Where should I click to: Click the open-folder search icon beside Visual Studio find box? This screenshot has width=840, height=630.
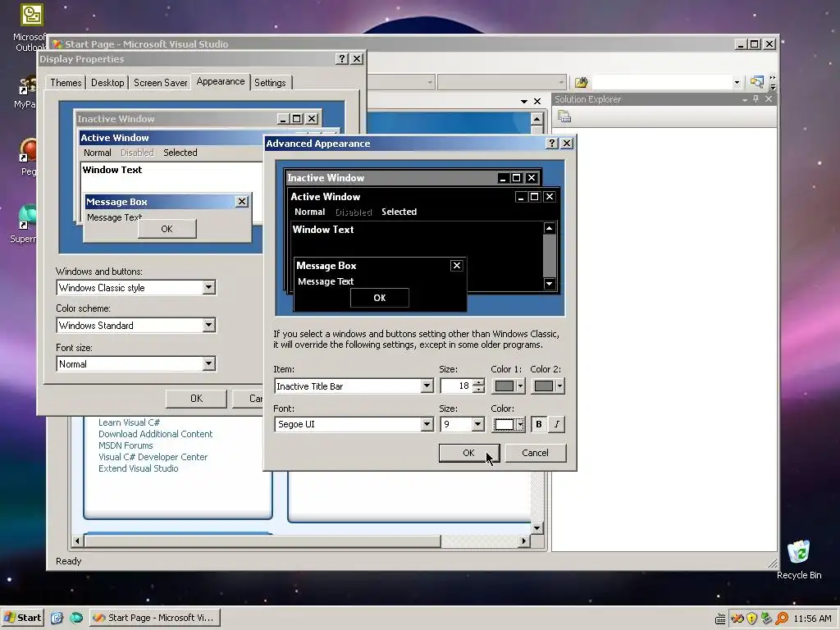coord(581,83)
